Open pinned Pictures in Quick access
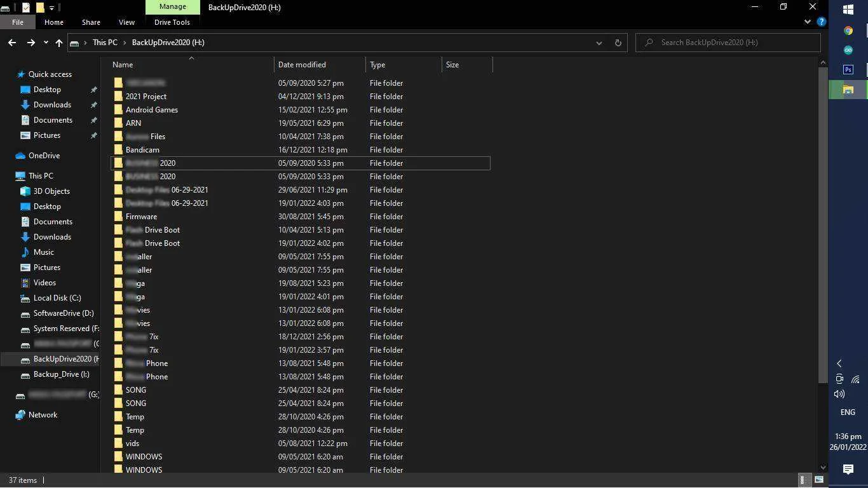Viewport: 868px width, 488px height. pos(47,135)
